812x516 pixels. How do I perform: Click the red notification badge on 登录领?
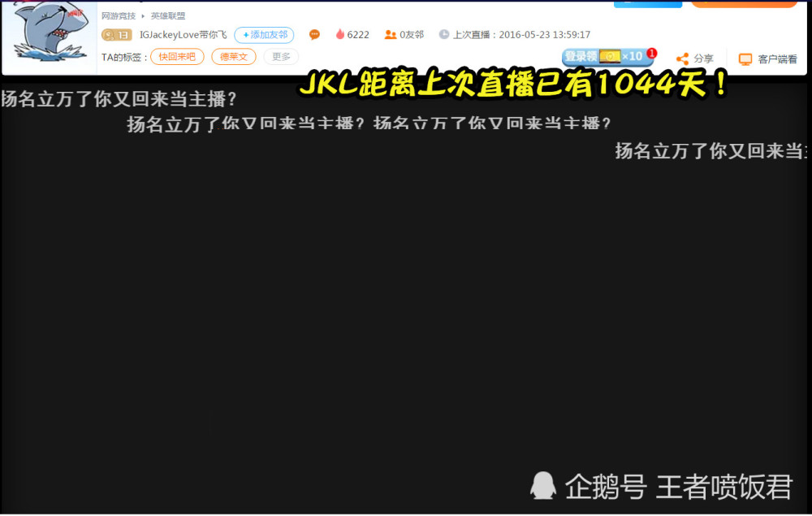[x=651, y=51]
